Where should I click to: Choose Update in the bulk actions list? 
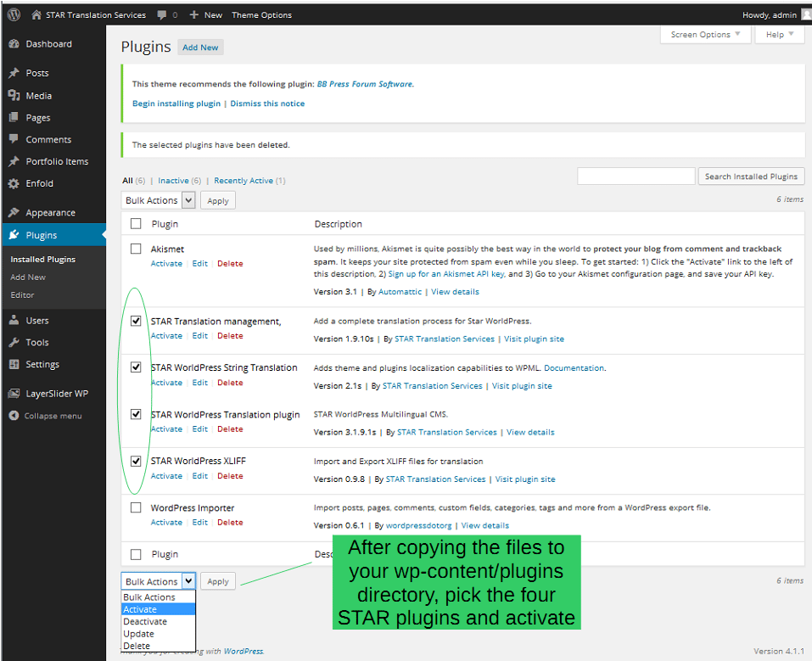[159, 634]
